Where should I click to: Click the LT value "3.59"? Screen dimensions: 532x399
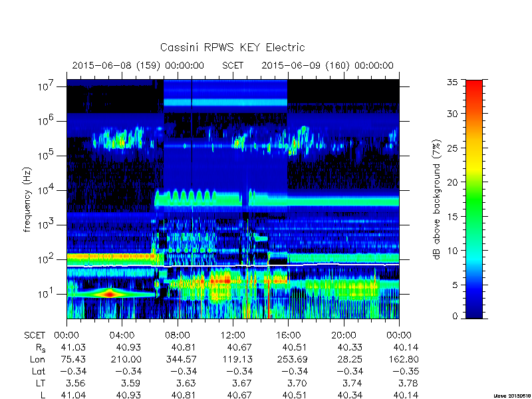click(x=130, y=383)
